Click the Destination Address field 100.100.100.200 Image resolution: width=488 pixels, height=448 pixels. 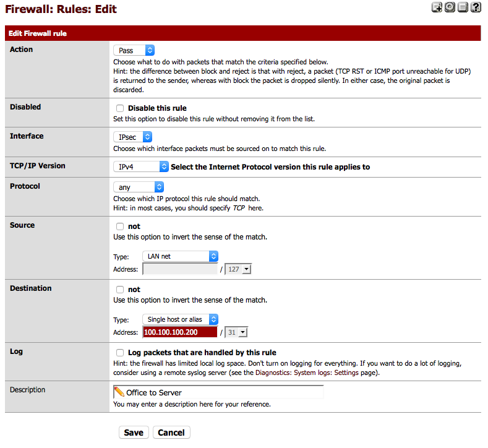click(x=180, y=332)
